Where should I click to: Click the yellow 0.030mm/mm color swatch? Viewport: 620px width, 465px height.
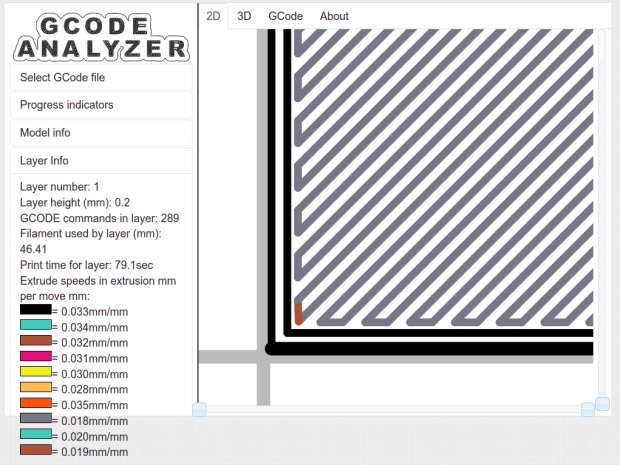pos(36,372)
